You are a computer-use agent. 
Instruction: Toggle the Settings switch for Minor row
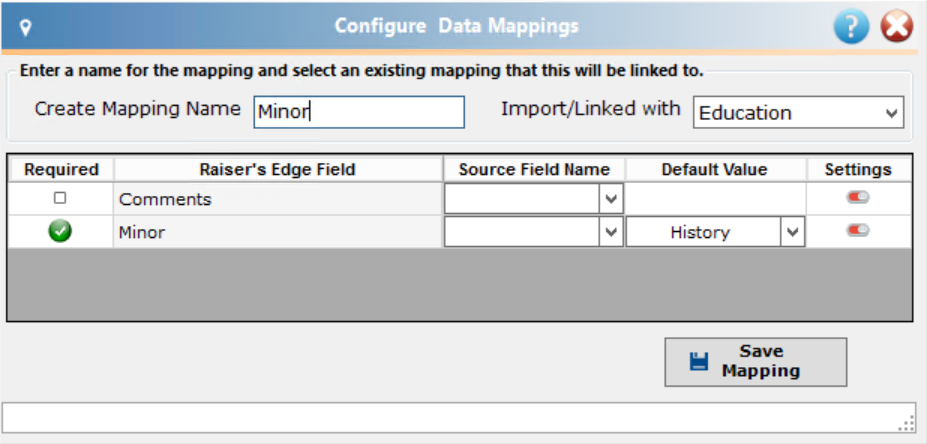click(858, 230)
